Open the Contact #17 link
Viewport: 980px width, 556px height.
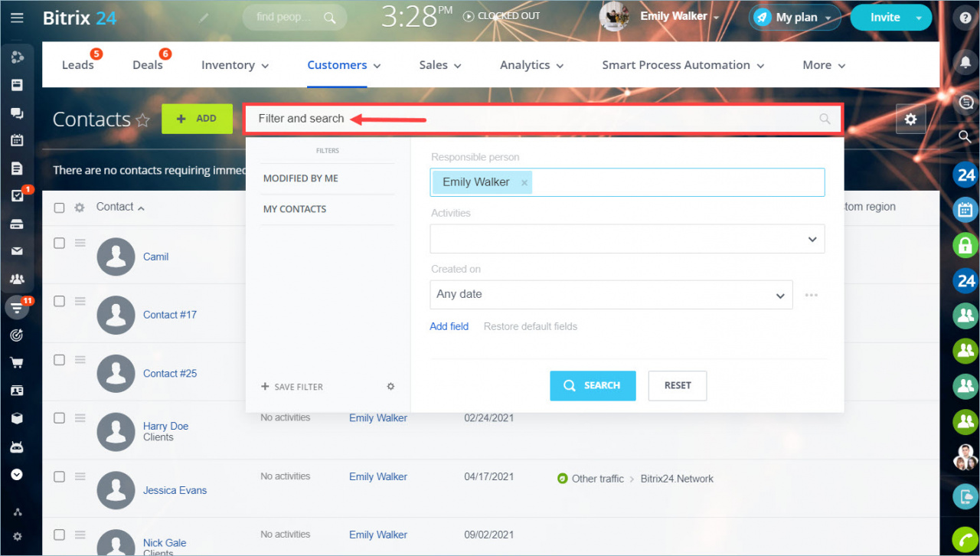pos(170,315)
